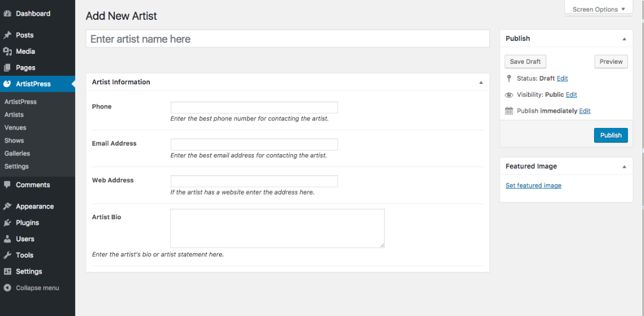Screen dimensions: 644x316
Task: Click the Tools wrench icon
Action: (8, 255)
